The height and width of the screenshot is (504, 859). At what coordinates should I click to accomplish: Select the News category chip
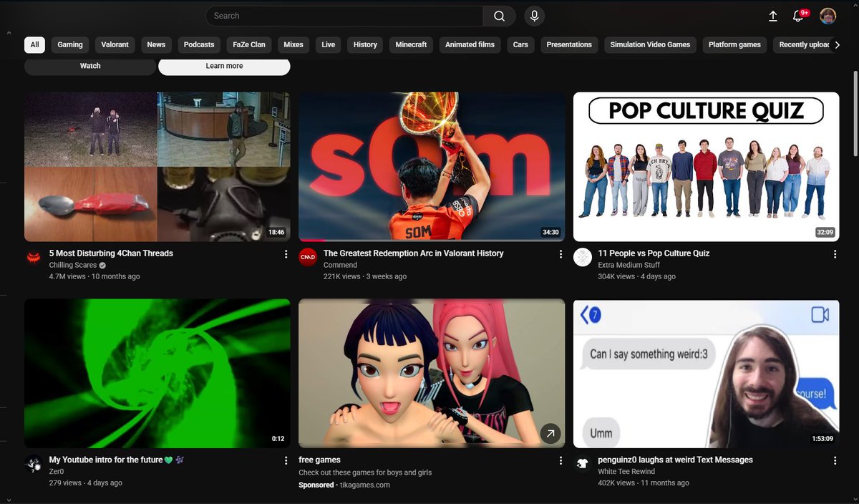click(156, 44)
